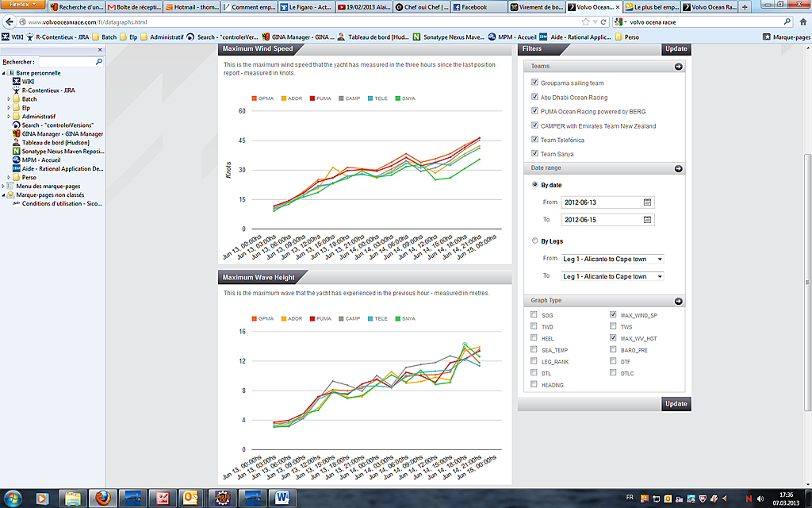Viewport: 812px width, 508px height.
Task: Open R-Contentieux - JIRA toolbar bookmark
Action: point(57,37)
